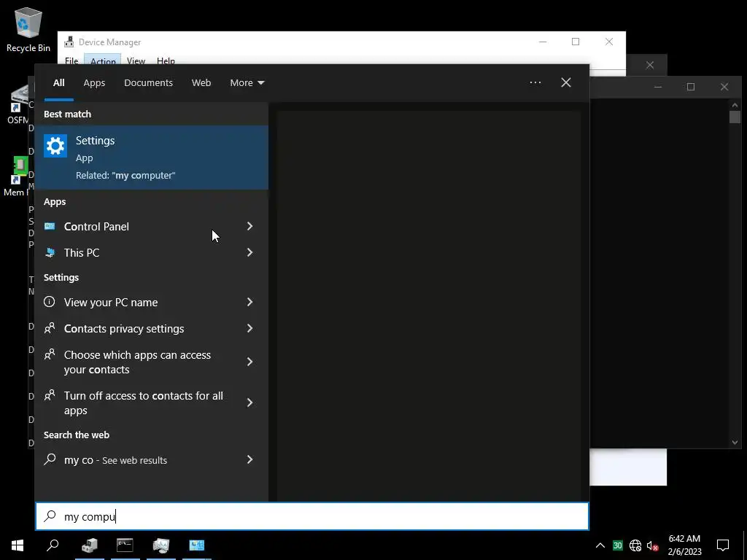Click the 'This PC' result text
Viewport: 747px width, 560px height.
coord(82,252)
